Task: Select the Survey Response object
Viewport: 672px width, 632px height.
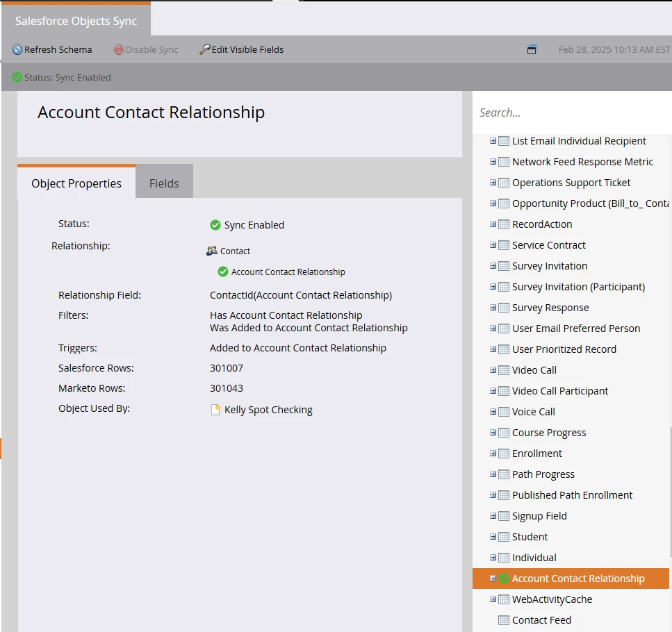Action: pyautogui.click(x=550, y=308)
